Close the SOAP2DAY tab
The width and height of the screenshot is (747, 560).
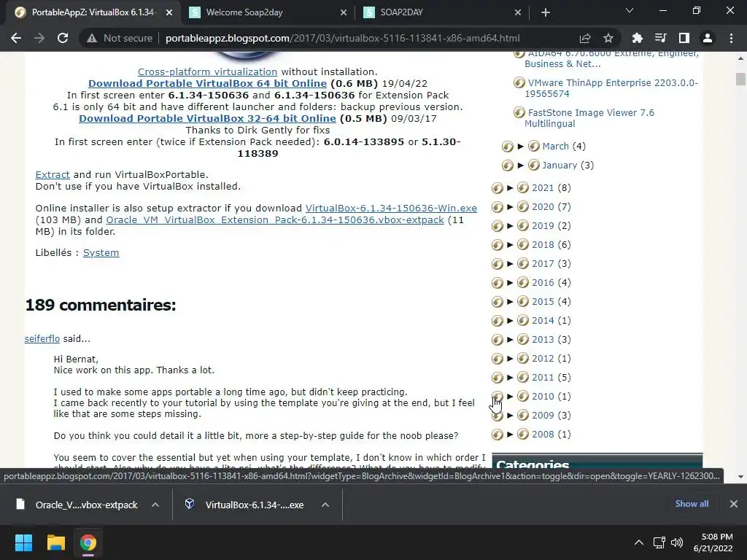click(518, 12)
